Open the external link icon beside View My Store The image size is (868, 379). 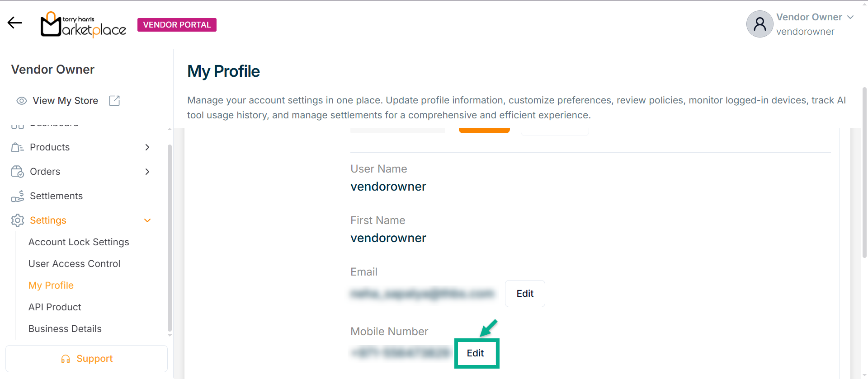(x=114, y=101)
